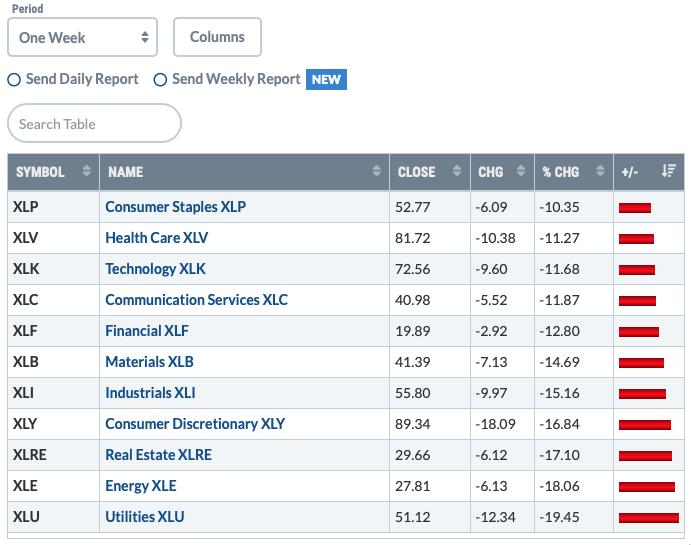Click CHG column sort icon
691x545 pixels.
tap(521, 171)
